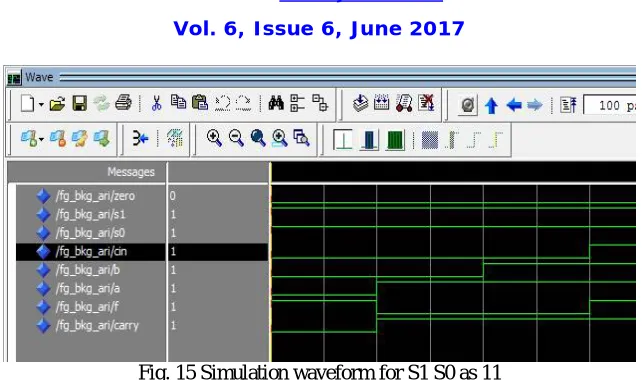
Task: Open the Add wave dropdown arrow
Action: pyautogui.click(x=41, y=140)
